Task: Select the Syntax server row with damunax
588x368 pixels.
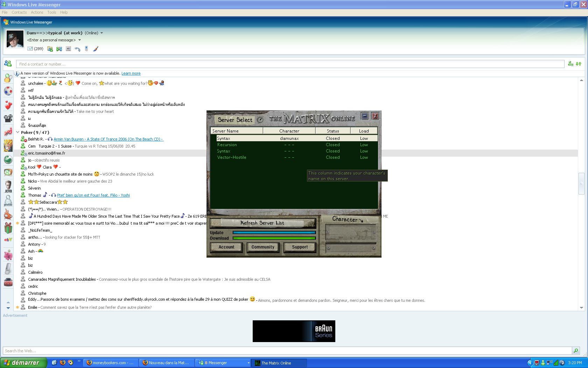Action: tap(297, 138)
